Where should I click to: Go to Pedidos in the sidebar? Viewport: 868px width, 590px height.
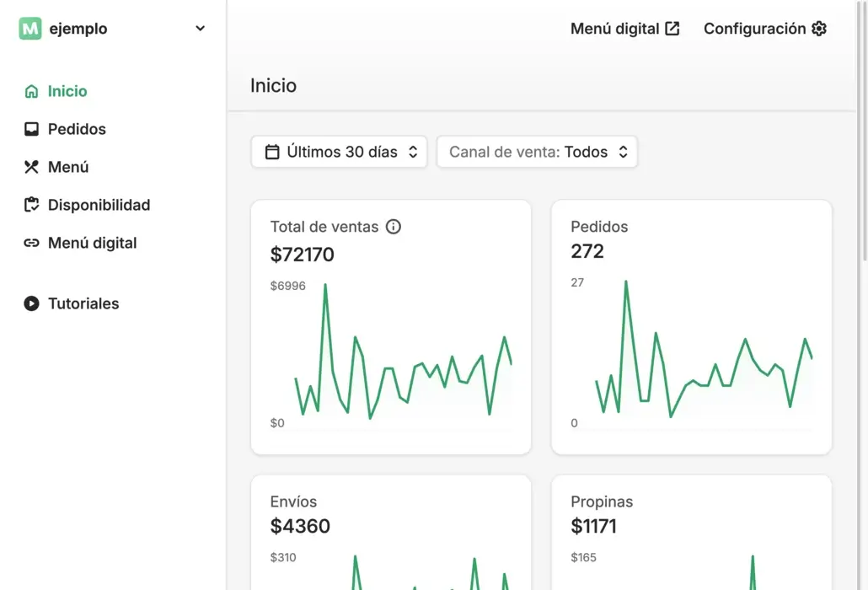pos(77,129)
